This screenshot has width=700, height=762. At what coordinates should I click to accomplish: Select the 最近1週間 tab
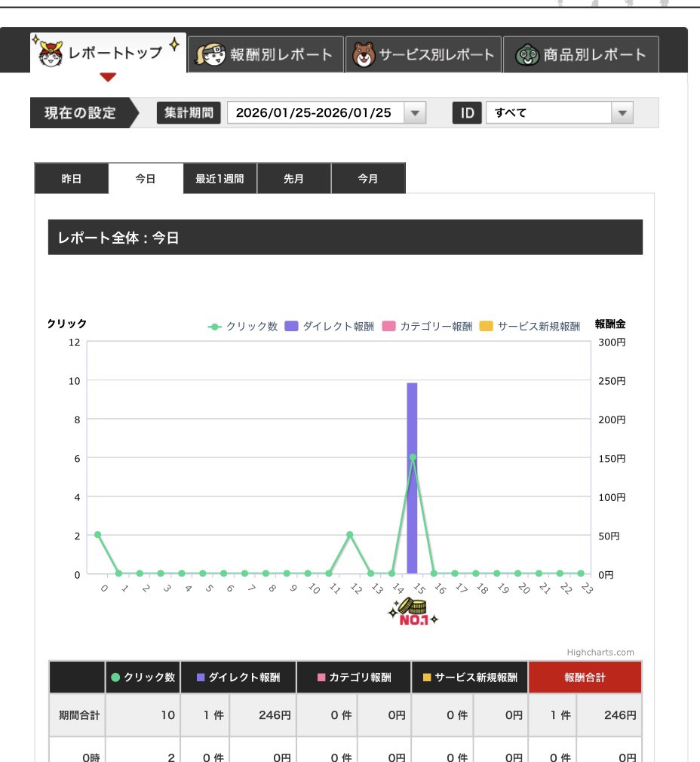pos(221,178)
